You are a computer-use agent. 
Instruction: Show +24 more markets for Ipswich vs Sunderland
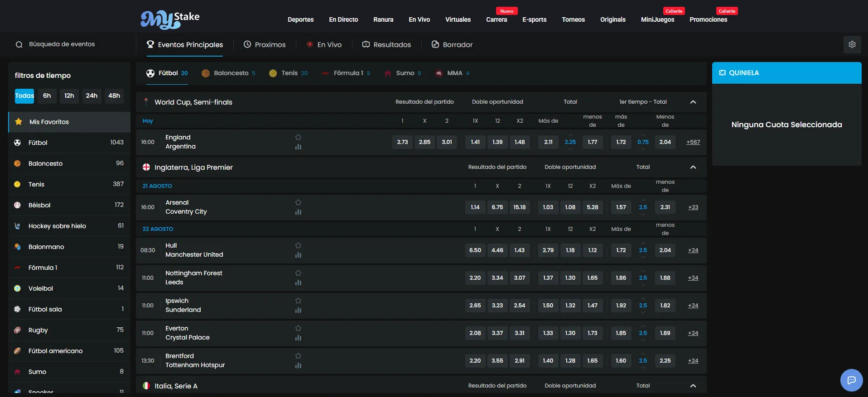[x=693, y=306]
